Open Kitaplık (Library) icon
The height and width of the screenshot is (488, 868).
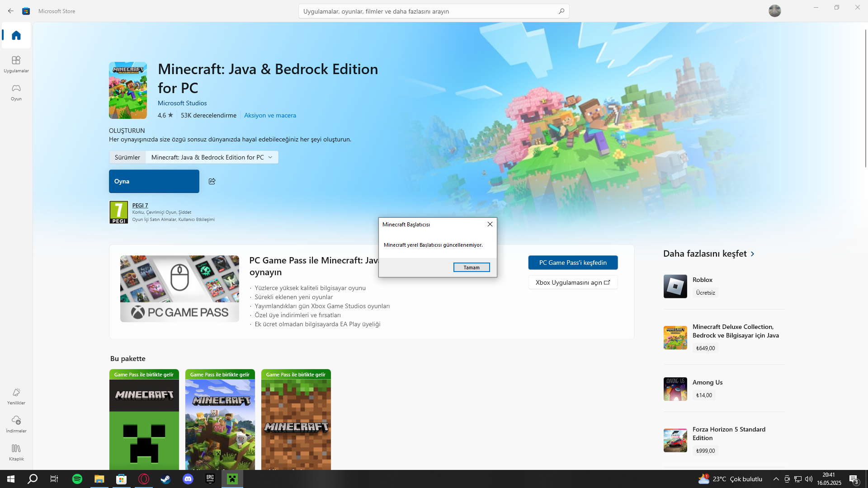tap(16, 452)
